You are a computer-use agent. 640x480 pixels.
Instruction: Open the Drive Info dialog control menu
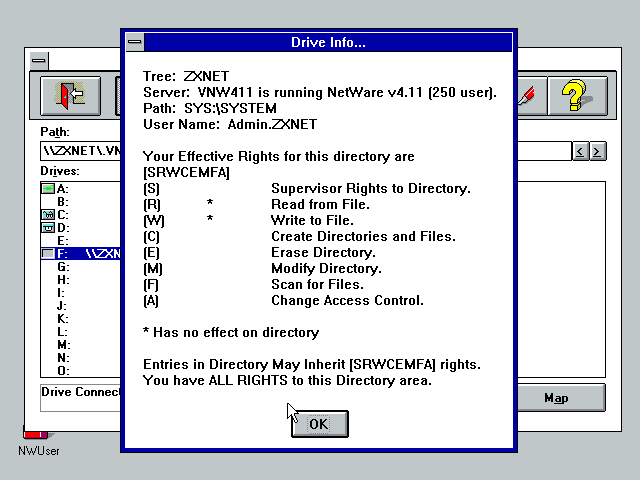[135, 42]
